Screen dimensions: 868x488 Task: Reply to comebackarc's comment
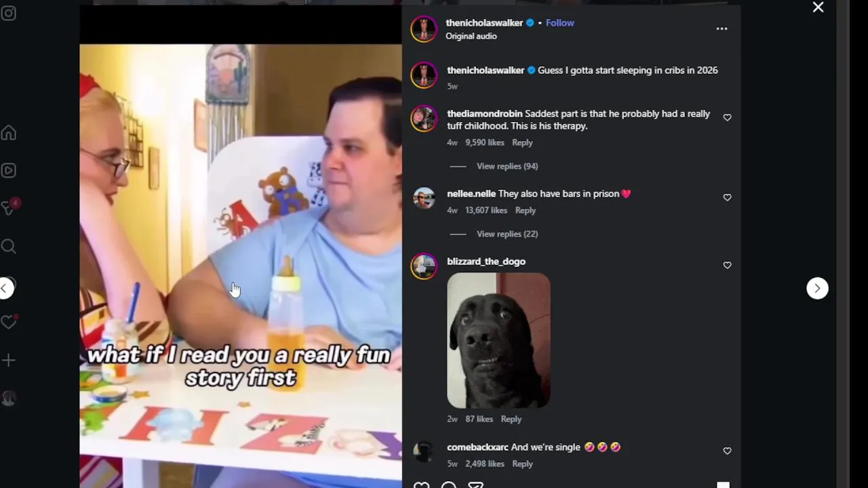tap(522, 464)
